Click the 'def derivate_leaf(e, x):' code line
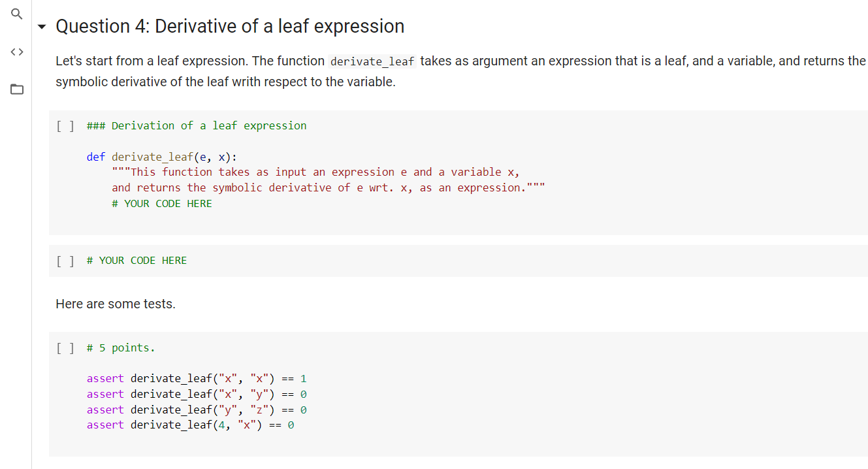The image size is (868, 469). (162, 157)
